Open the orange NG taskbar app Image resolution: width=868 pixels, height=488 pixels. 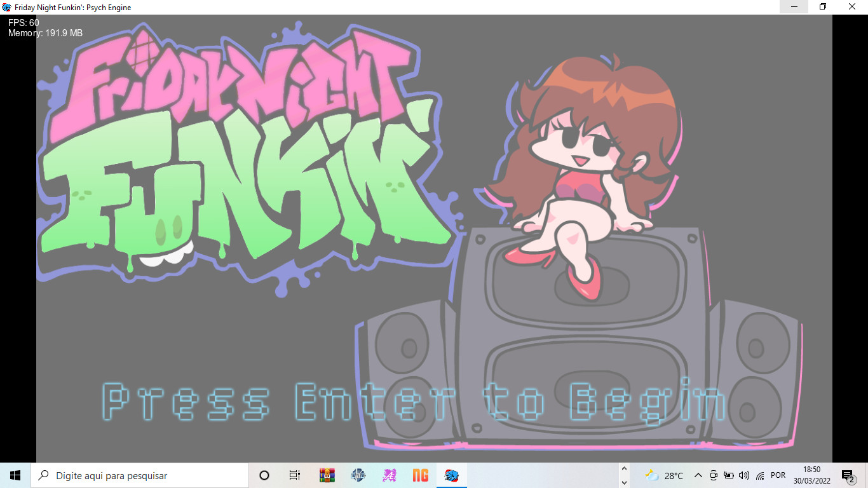pyautogui.click(x=420, y=475)
